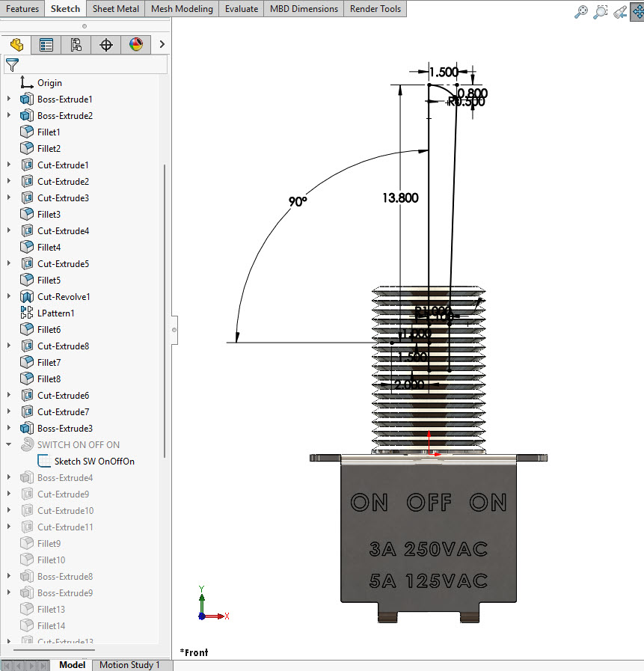Click the feature tree filter field
Image resolution: width=644 pixels, height=671 pixels.
click(x=85, y=65)
